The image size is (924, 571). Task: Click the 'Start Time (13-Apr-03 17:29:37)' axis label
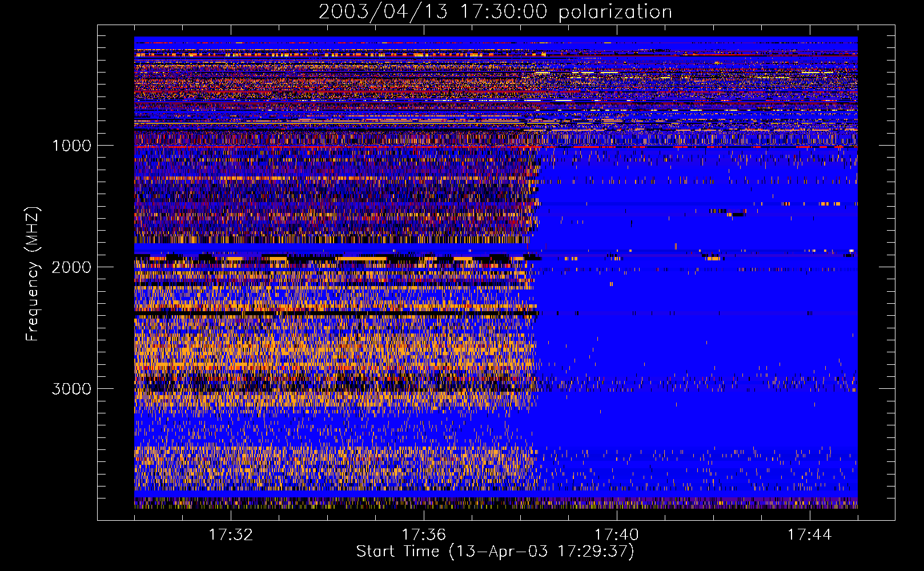(x=495, y=552)
